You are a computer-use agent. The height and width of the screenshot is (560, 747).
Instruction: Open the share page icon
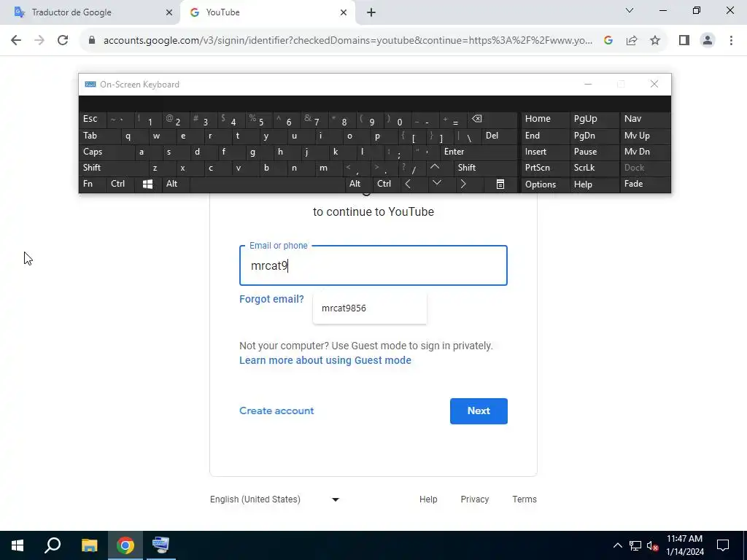632,40
